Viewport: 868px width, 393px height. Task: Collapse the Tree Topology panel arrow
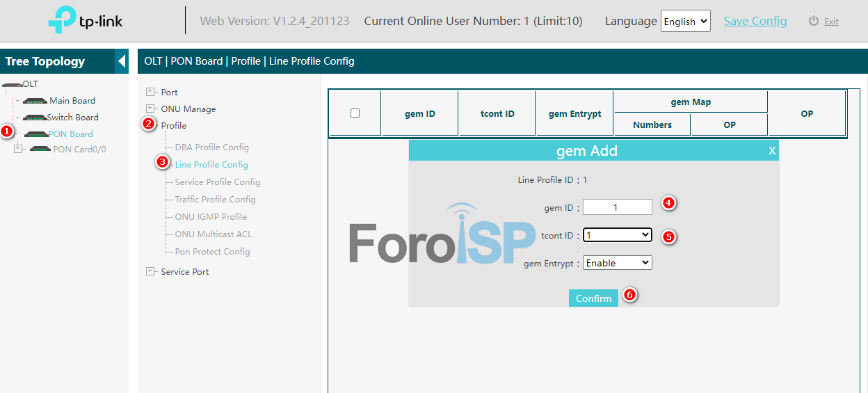tap(122, 61)
